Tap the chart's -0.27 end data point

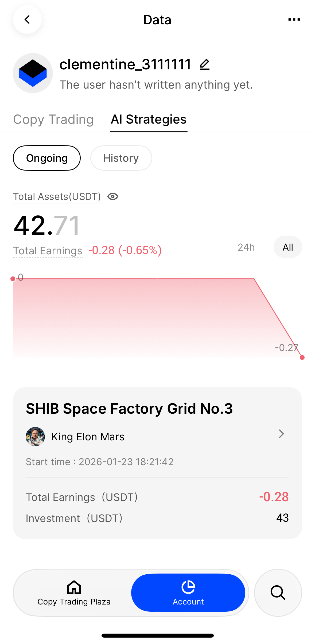(302, 357)
